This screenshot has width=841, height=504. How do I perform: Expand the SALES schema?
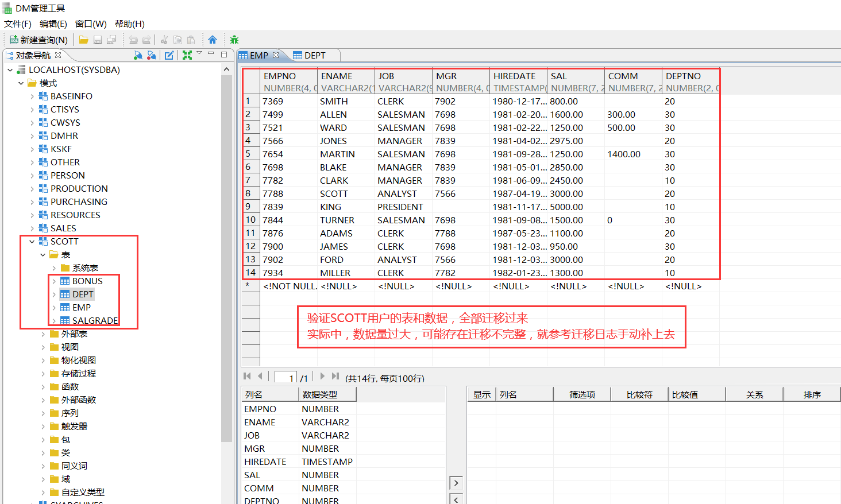(x=32, y=228)
